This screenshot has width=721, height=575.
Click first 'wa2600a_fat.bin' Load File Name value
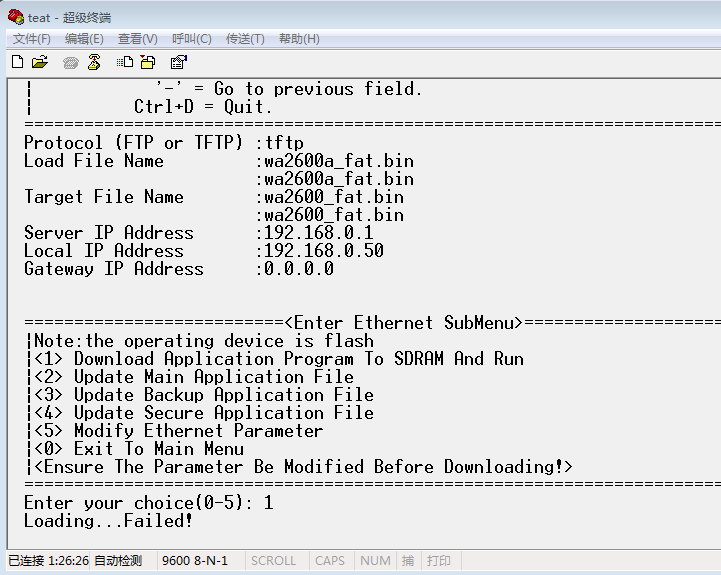pyautogui.click(x=339, y=161)
